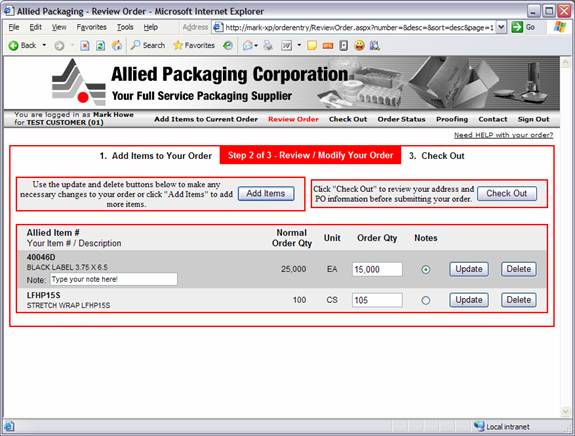Screen dimensions: 575x436
Task: Click Order Qty field showing 105
Action: (x=377, y=300)
